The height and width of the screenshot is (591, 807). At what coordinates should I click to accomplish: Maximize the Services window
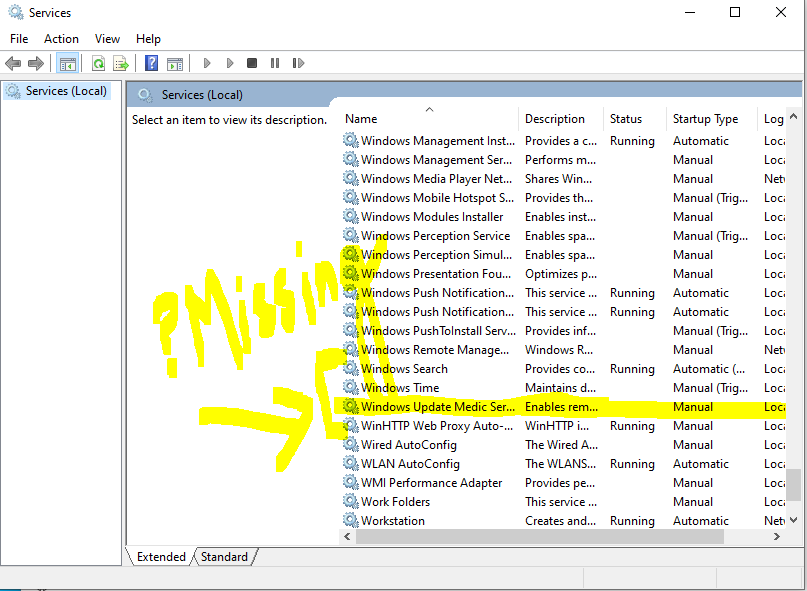click(x=735, y=12)
